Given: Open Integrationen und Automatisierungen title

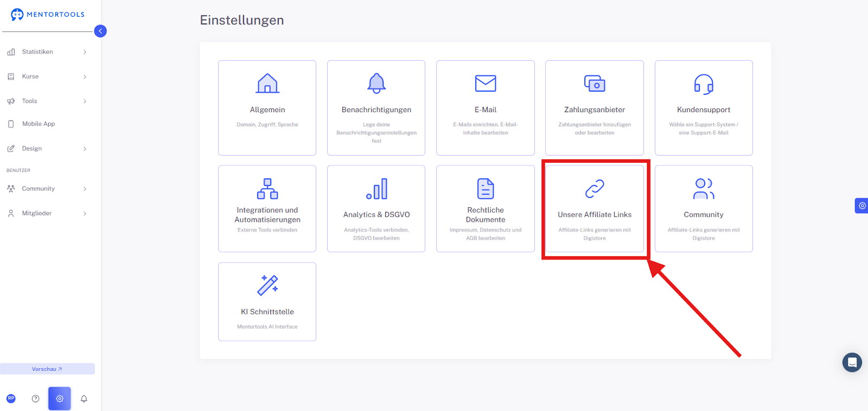Looking at the screenshot, I should (x=267, y=215).
